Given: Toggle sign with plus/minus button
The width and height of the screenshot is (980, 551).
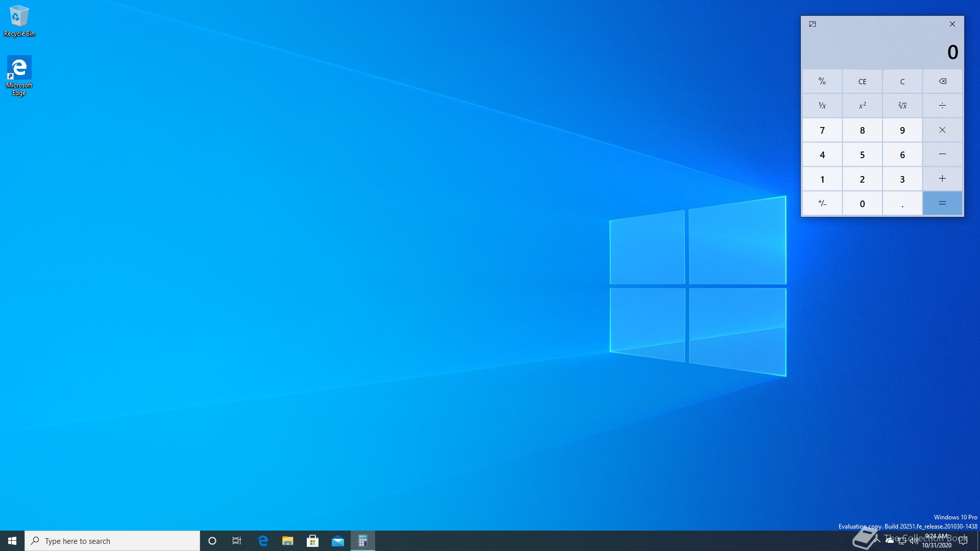Looking at the screenshot, I should click(x=822, y=203).
